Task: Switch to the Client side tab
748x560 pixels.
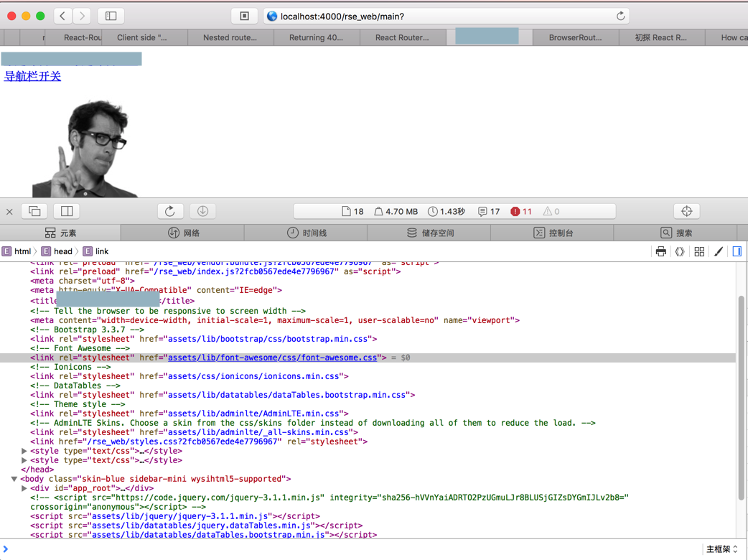Action: coord(144,37)
